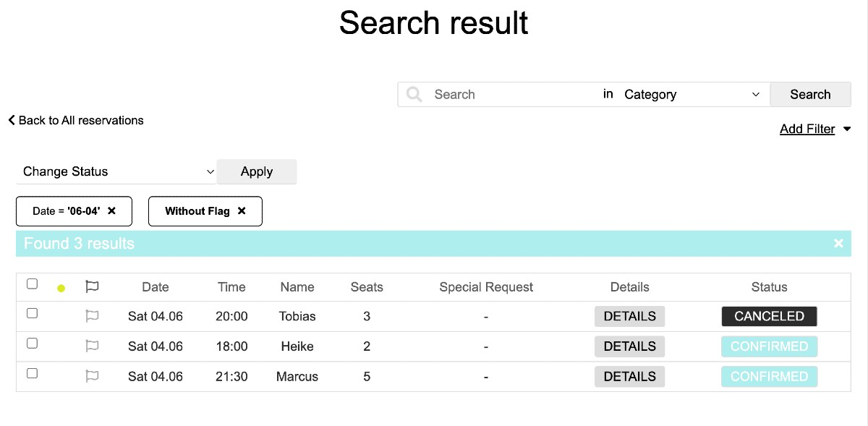Screen dimensions: 868x426
Task: Open the Change Status dropdown
Action: (116, 171)
